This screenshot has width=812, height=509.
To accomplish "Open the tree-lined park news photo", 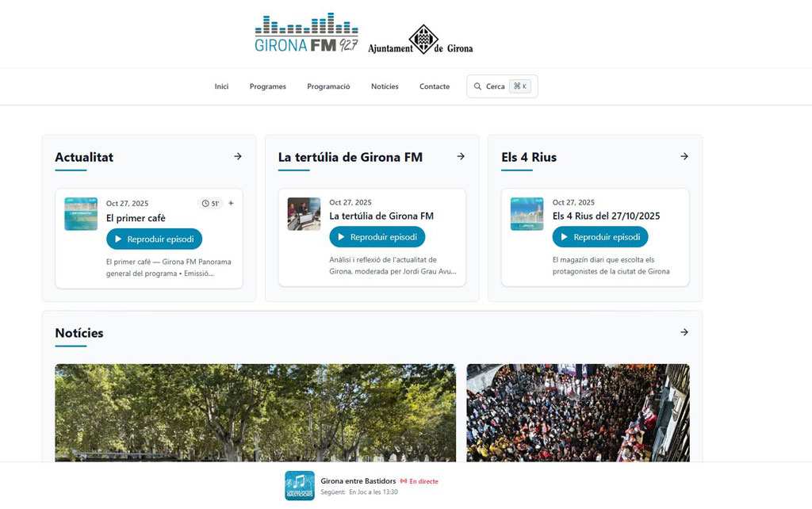I will click(x=255, y=412).
